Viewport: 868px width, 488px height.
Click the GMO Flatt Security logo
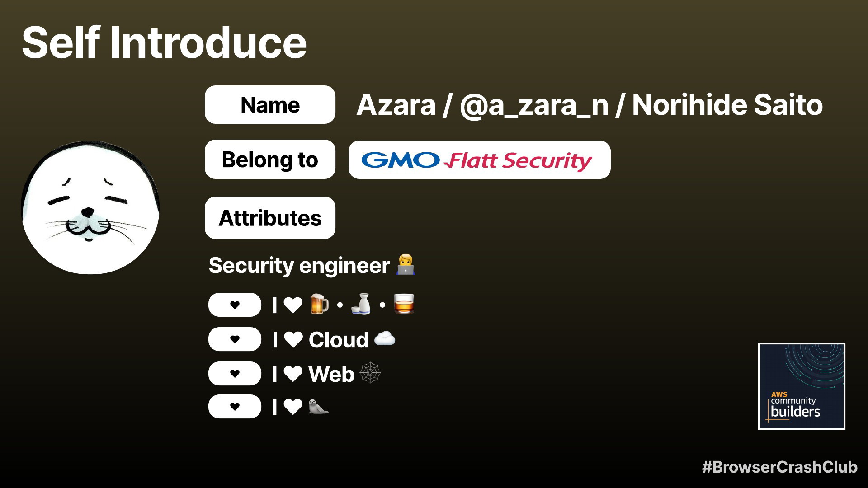tap(479, 160)
